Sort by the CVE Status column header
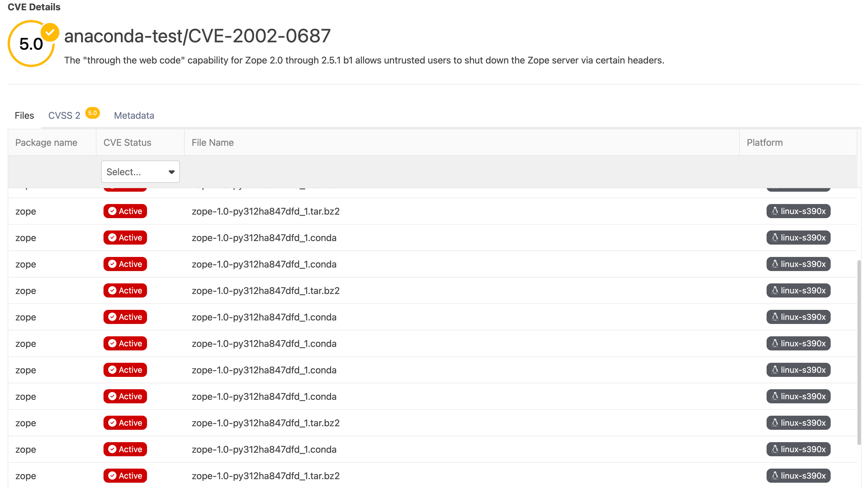Image resolution: width=868 pixels, height=488 pixels. tap(127, 143)
